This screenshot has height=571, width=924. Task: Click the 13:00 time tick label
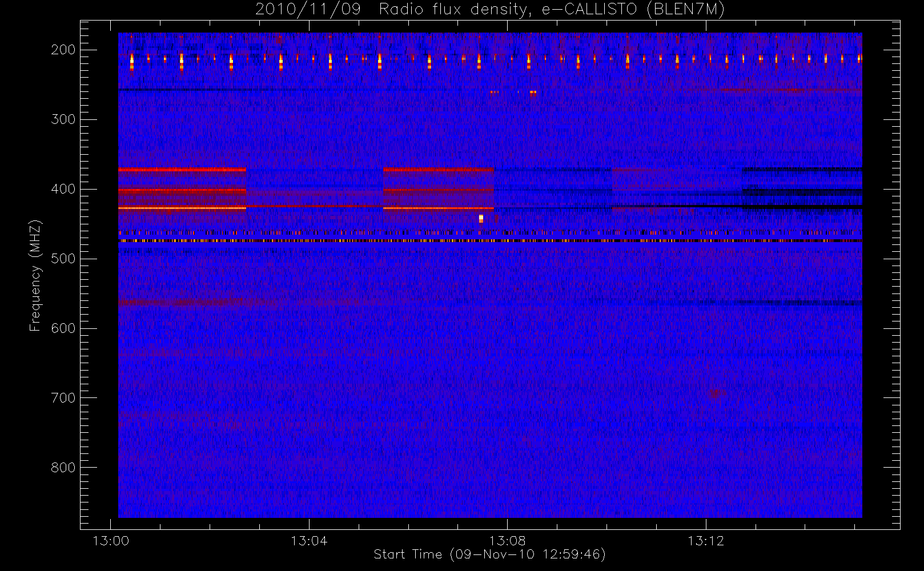tap(110, 540)
